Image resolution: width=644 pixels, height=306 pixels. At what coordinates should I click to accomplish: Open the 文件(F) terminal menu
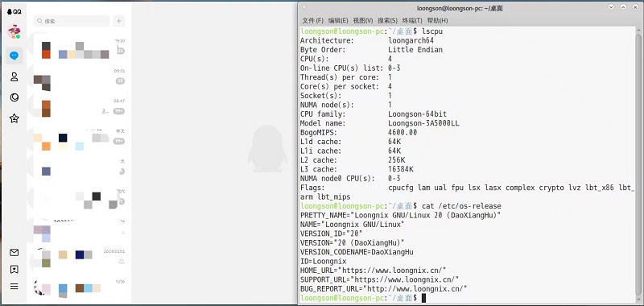(x=312, y=20)
